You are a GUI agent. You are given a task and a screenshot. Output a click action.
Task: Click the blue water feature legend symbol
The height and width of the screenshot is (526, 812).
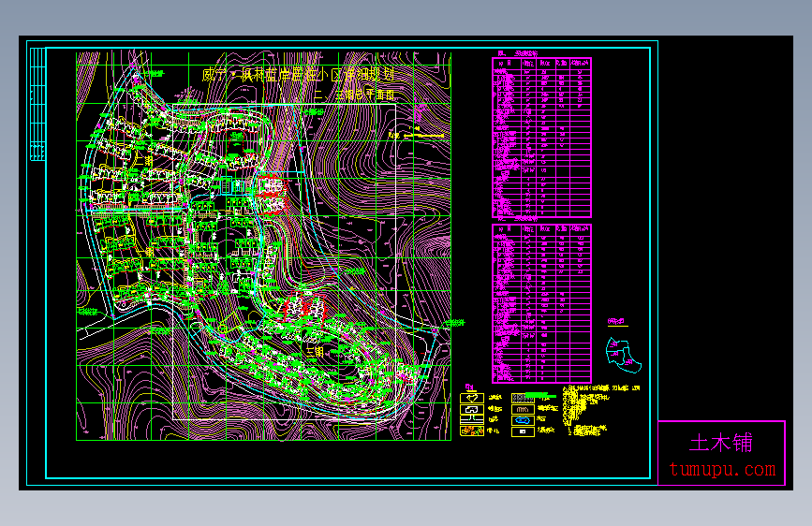523,420
